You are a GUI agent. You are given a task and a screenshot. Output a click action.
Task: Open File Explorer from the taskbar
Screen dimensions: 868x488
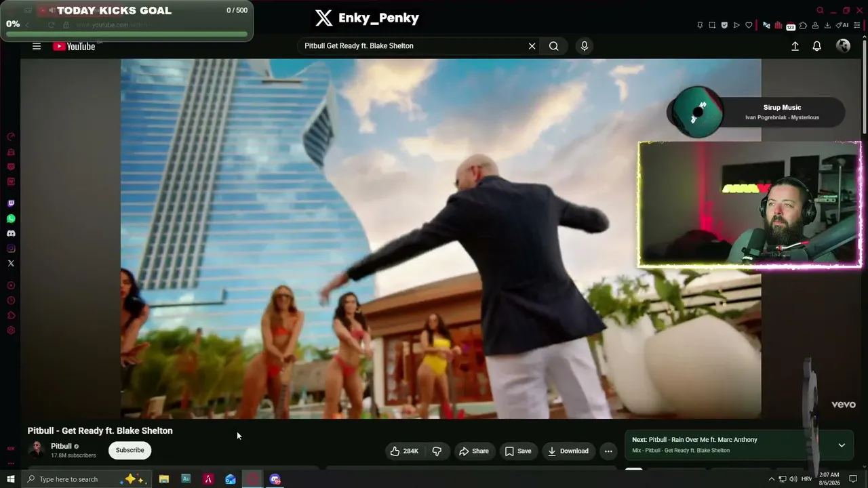[164, 479]
